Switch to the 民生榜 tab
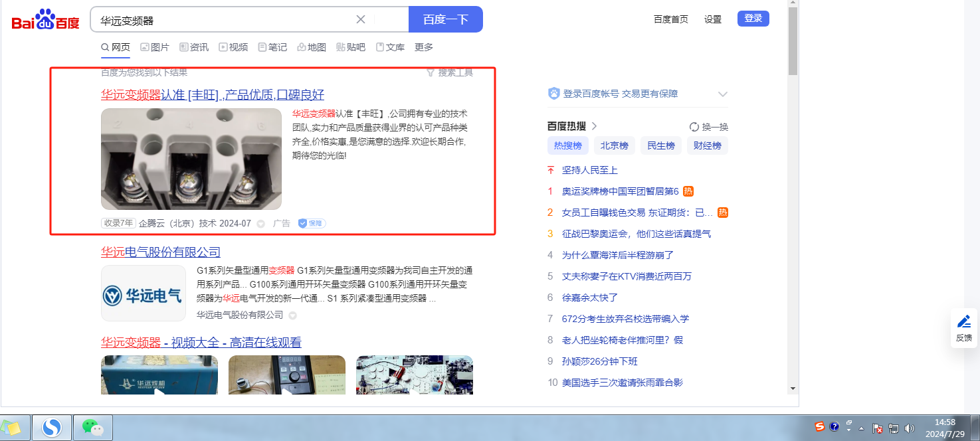This screenshot has height=441, width=980. (661, 145)
